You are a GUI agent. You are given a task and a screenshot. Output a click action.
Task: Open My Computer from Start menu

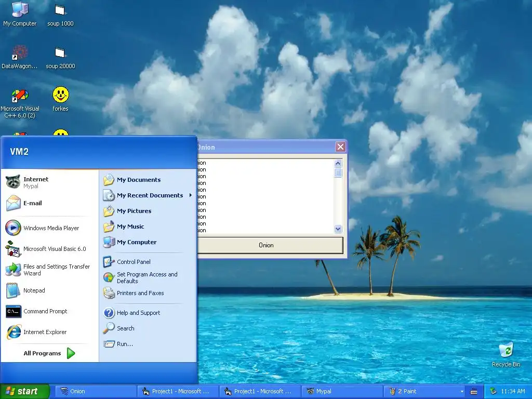point(148,242)
